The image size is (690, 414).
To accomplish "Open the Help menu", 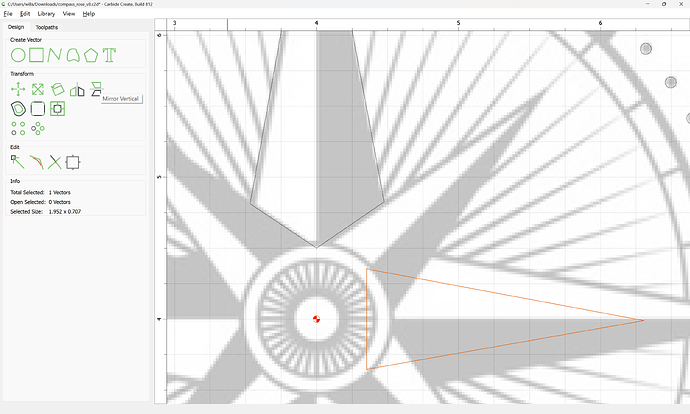I will (89, 14).
